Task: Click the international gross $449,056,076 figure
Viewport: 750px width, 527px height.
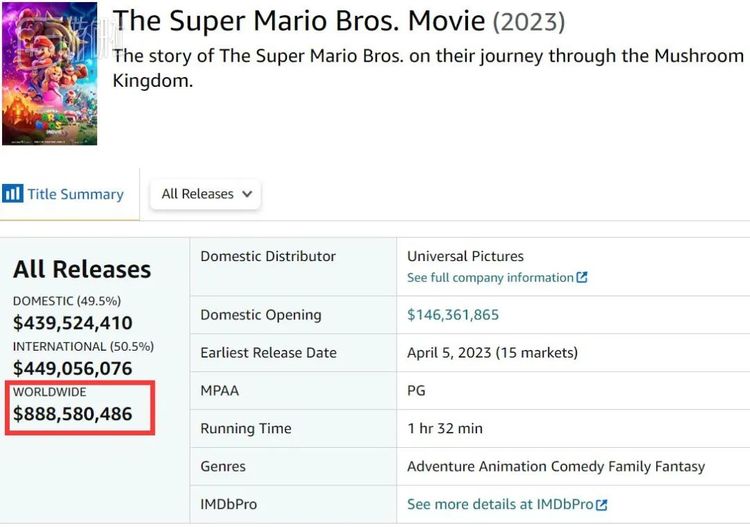Action: [72, 369]
